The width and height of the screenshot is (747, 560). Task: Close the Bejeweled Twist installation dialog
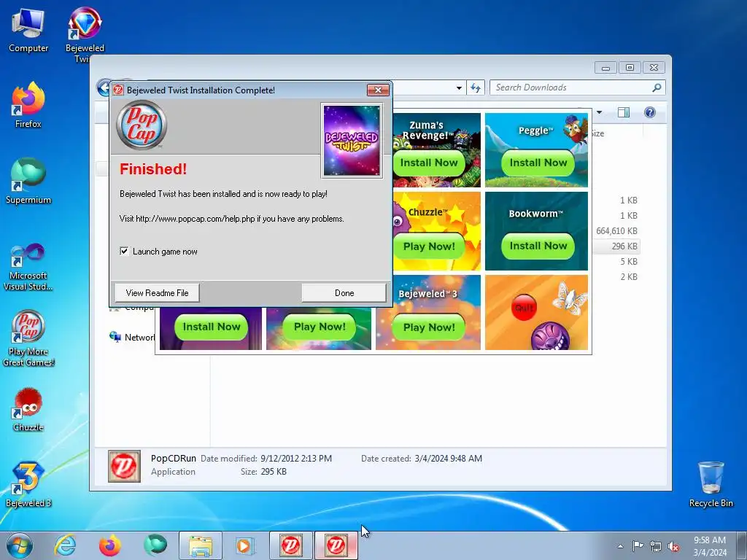378,90
